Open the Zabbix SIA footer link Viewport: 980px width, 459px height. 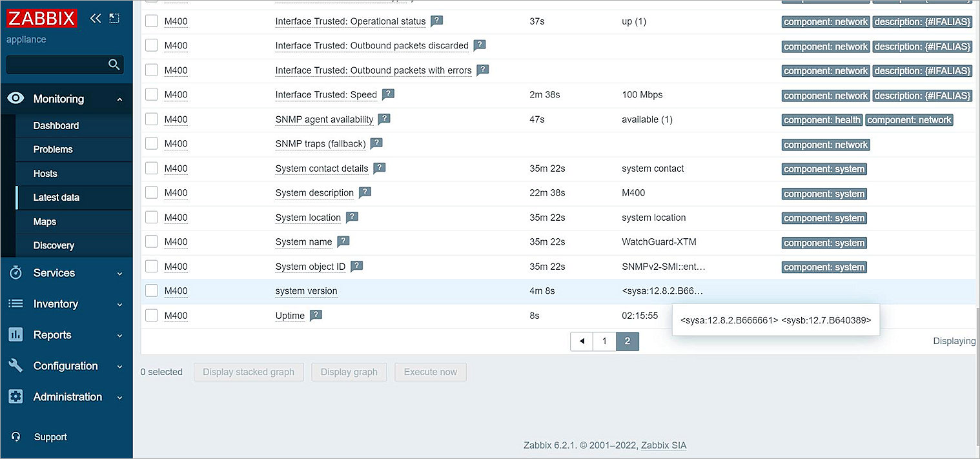pyautogui.click(x=664, y=445)
